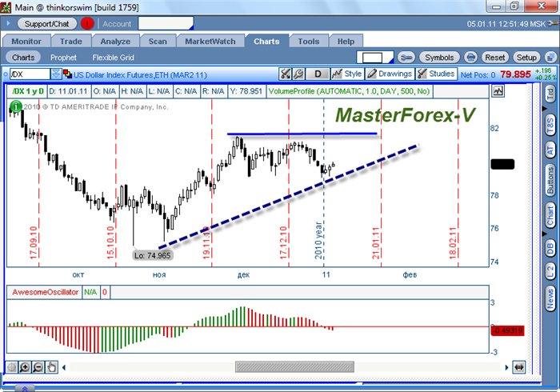The width and height of the screenshot is (560, 392).
Task: Expand the symbol dropdown arrow
Action: [56, 74]
